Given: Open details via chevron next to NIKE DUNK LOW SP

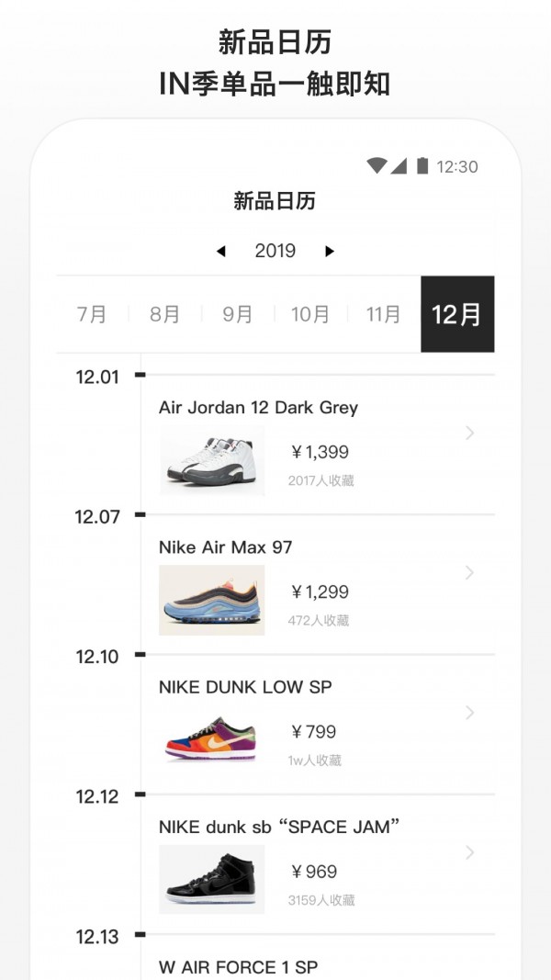Looking at the screenshot, I should (468, 712).
